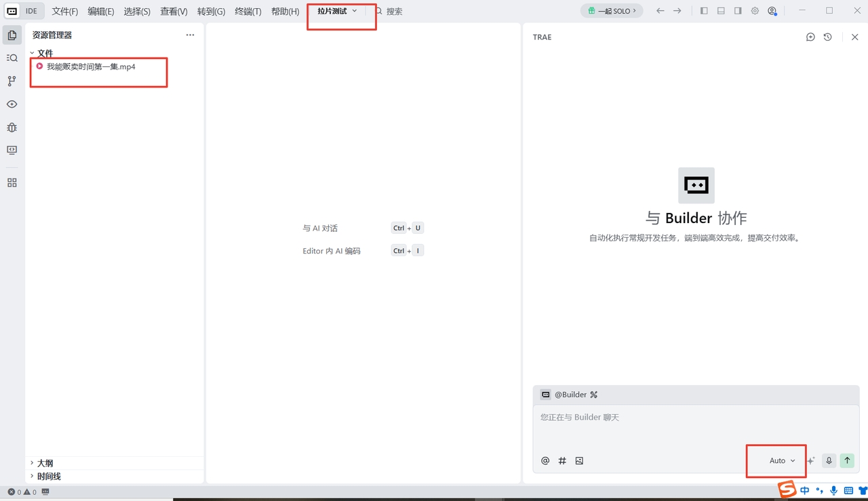This screenshot has width=868, height=501.
Task: Open the search icon in activity bar
Action: [12, 58]
